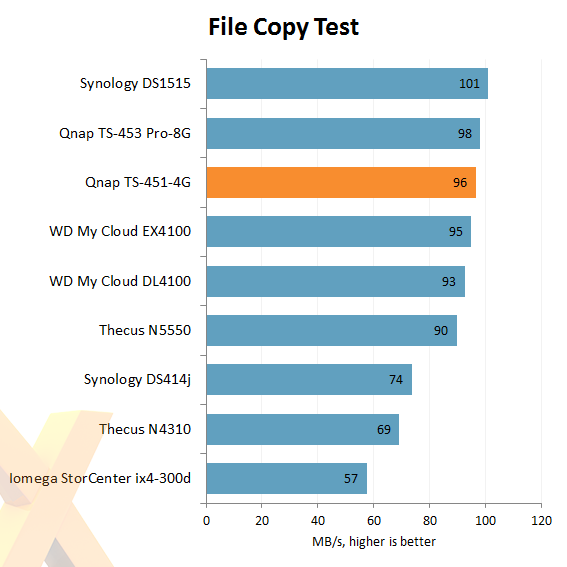Click the 101 data value label
567x567 pixels.
point(469,84)
